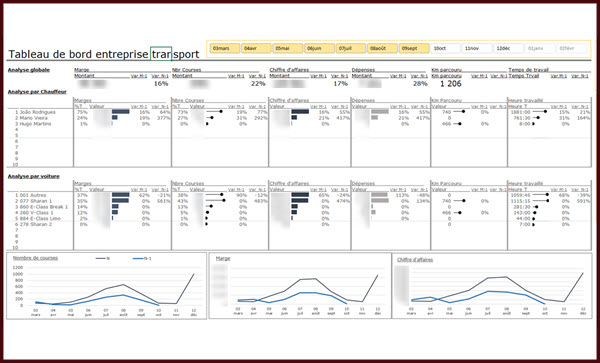Click the green-outlined selected cell in title
Image resolution: width=600 pixels, height=363 pixels.
(161, 53)
